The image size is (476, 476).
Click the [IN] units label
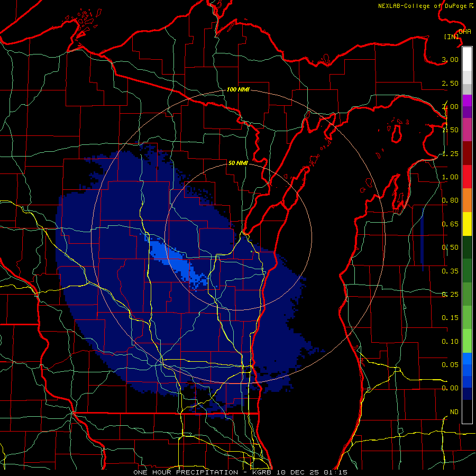[451, 36]
